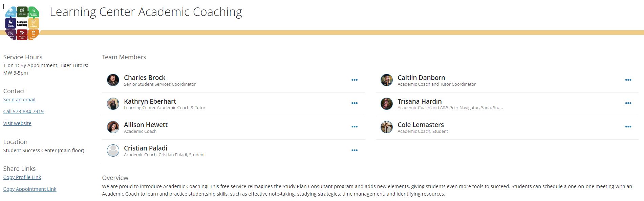
Task: Click Copy Appointment Link
Action: [30, 189]
